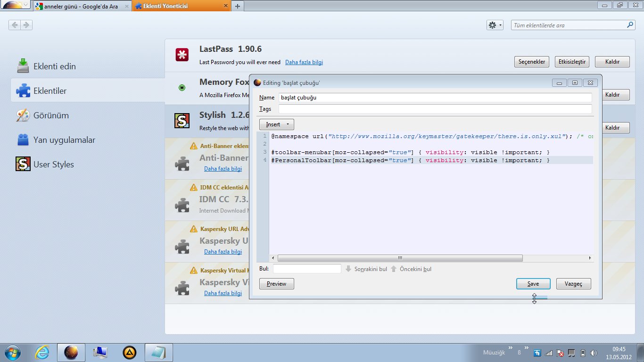Open the AIMP orange triangle taskbar icon
The image size is (644, 362).
(129, 353)
